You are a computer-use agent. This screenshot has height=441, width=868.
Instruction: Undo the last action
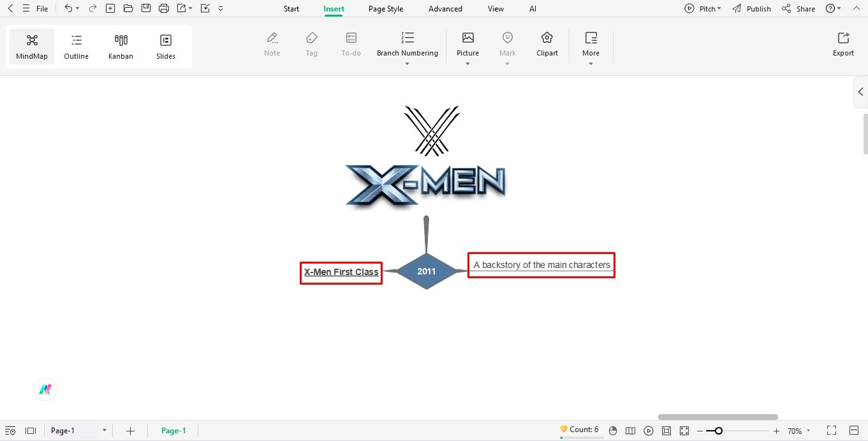(68, 9)
